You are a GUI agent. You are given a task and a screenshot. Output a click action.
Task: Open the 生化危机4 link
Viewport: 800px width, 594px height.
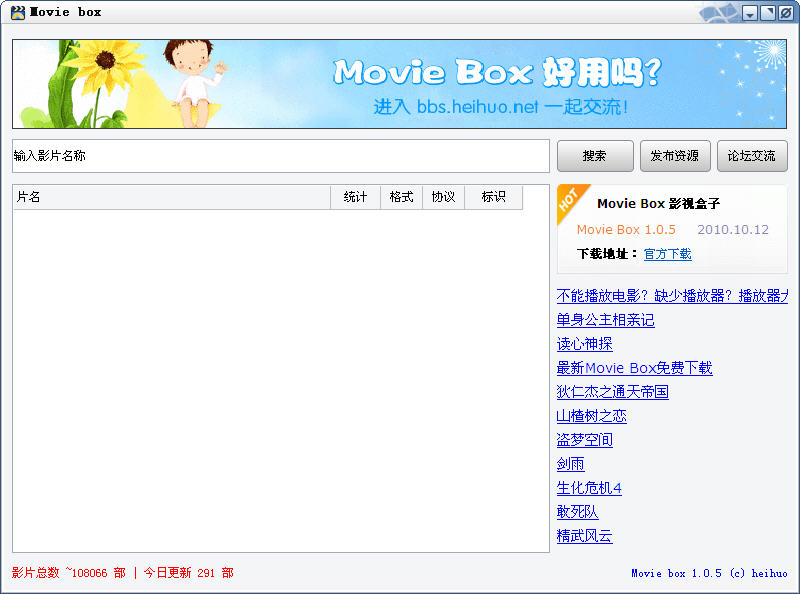pyautogui.click(x=589, y=488)
